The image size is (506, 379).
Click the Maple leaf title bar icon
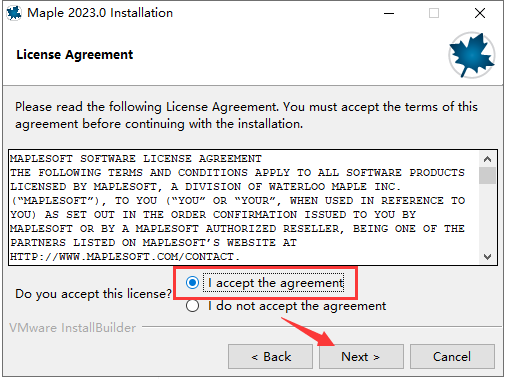pos(14,13)
